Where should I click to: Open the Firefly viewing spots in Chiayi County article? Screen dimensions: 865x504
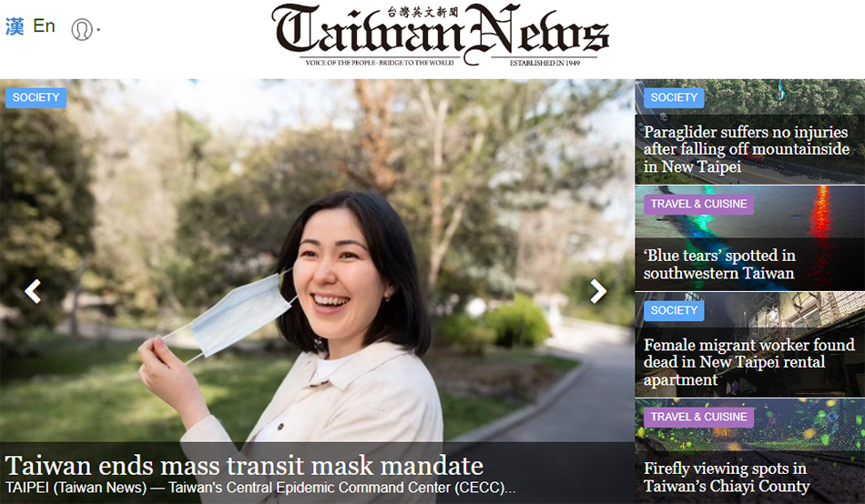(x=726, y=477)
